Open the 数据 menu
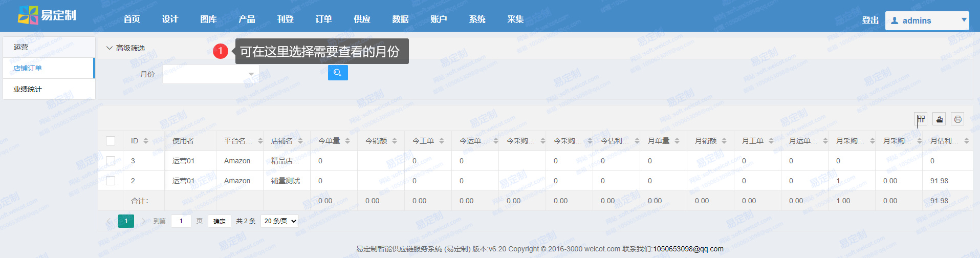980x258 pixels. (400, 19)
